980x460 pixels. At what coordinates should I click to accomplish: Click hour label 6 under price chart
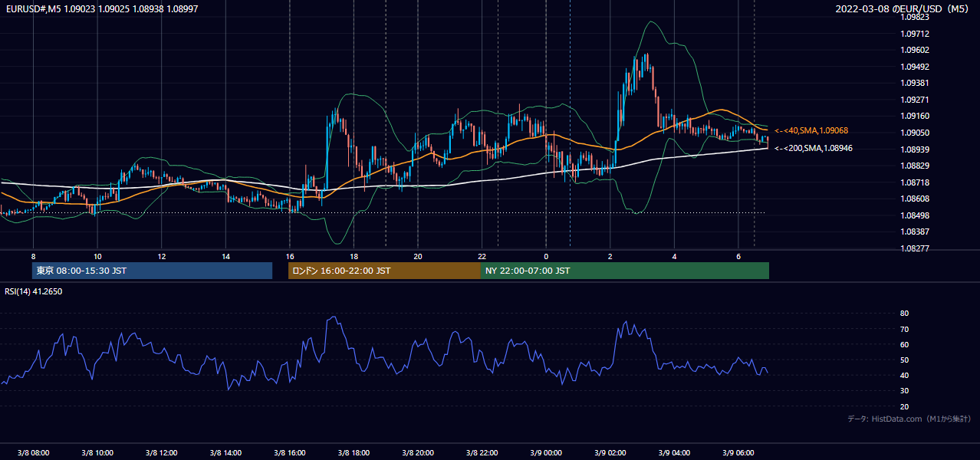[738, 256]
